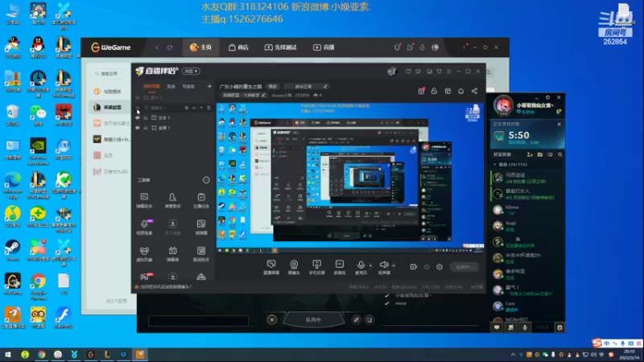Edit the 英雄联盟 category tag
This screenshot has height=362, width=644.
(244, 95)
